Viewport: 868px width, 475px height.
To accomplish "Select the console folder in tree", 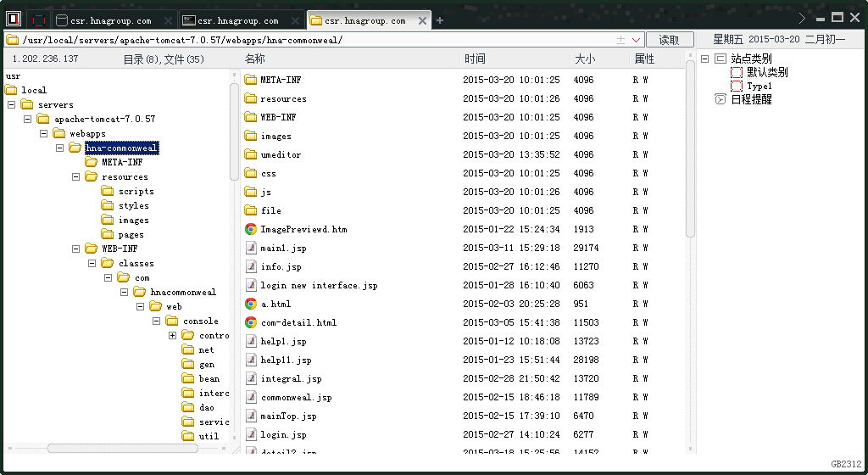I will click(200, 321).
